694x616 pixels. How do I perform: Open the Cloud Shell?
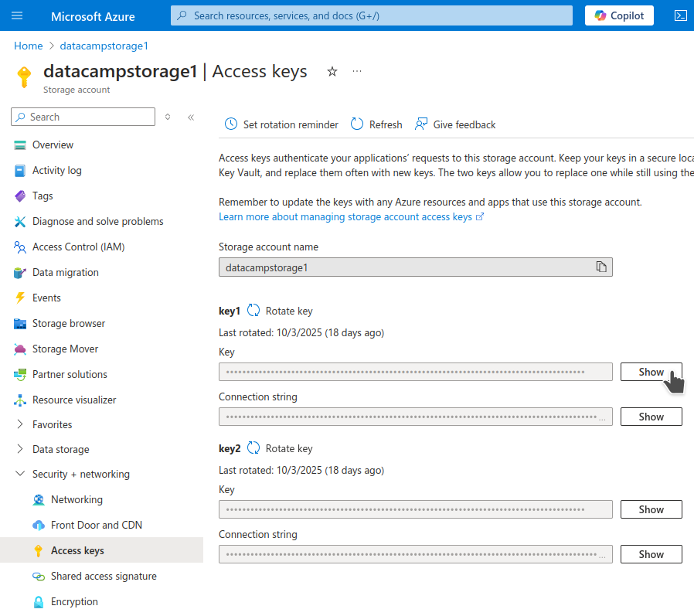click(680, 15)
